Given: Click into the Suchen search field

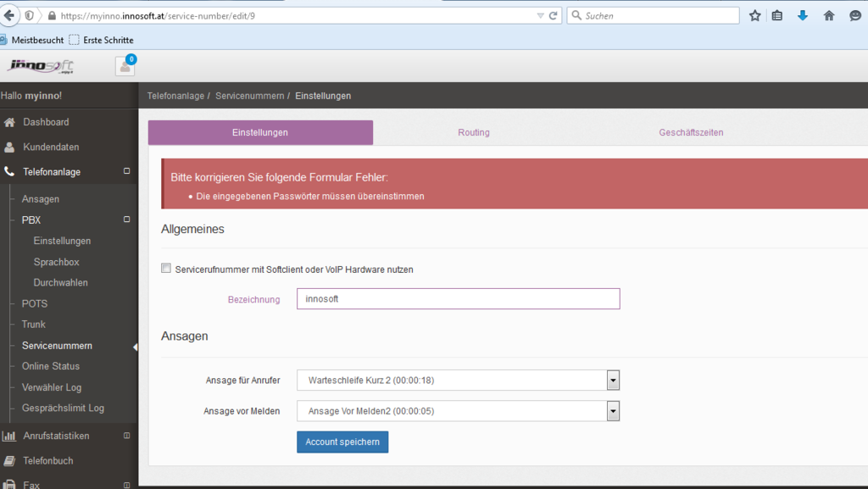Looking at the screenshot, I should pyautogui.click(x=654, y=15).
